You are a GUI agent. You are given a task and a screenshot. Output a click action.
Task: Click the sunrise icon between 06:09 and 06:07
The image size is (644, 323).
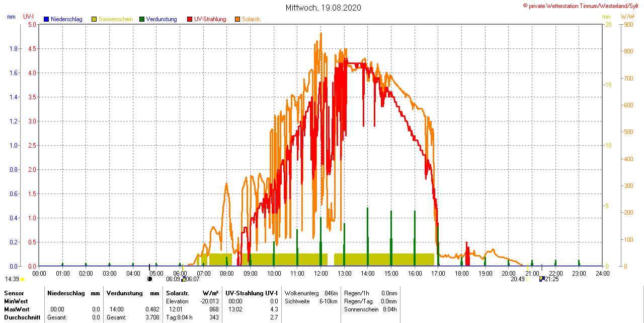click(x=183, y=279)
